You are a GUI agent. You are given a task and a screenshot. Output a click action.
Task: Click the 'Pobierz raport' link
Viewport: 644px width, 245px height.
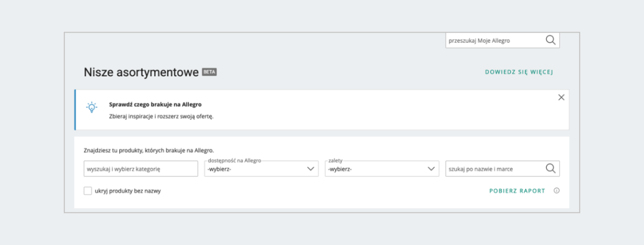(517, 191)
